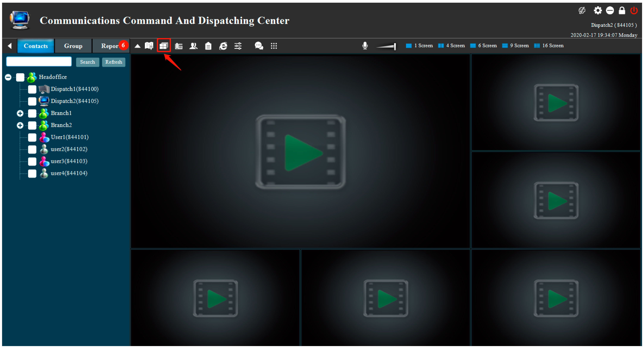Select the 4 Screen layout
Viewport: 644px width, 348px height.
point(451,46)
